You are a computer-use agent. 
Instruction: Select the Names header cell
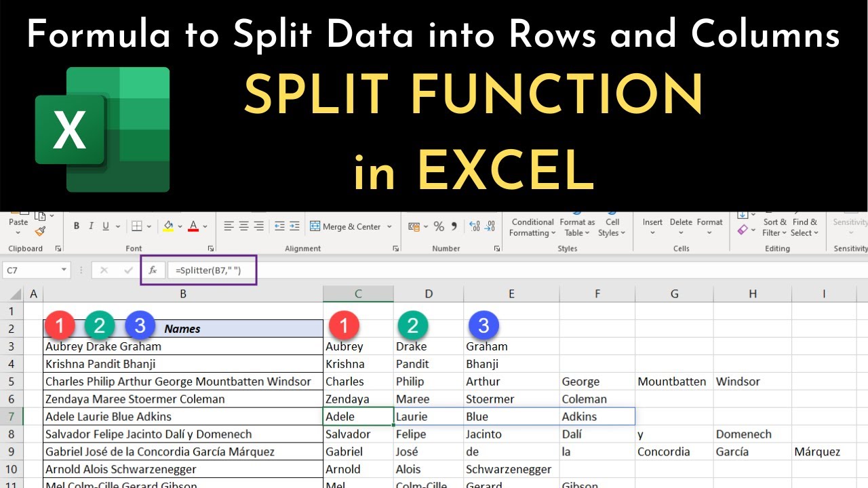pyautogui.click(x=183, y=328)
